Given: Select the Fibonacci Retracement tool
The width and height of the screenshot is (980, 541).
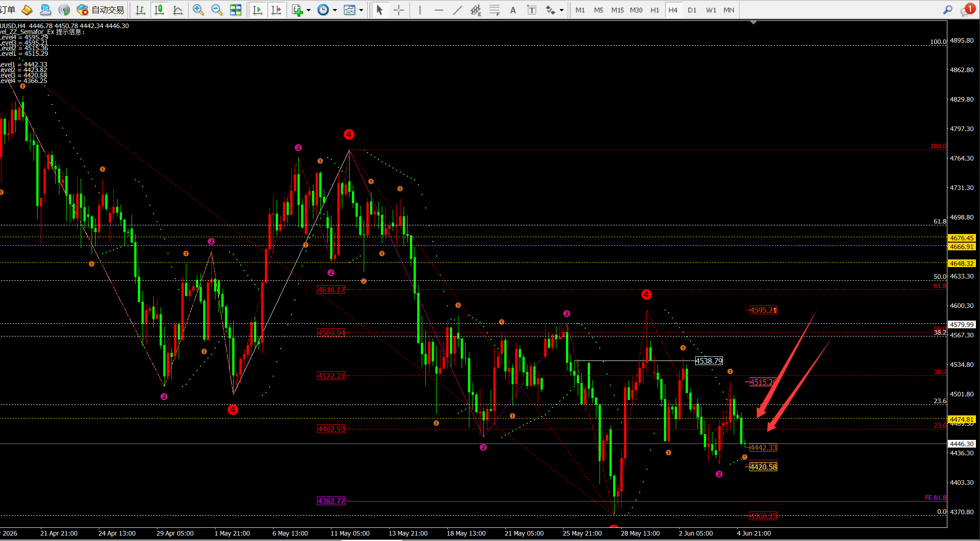Looking at the screenshot, I should click(x=494, y=10).
